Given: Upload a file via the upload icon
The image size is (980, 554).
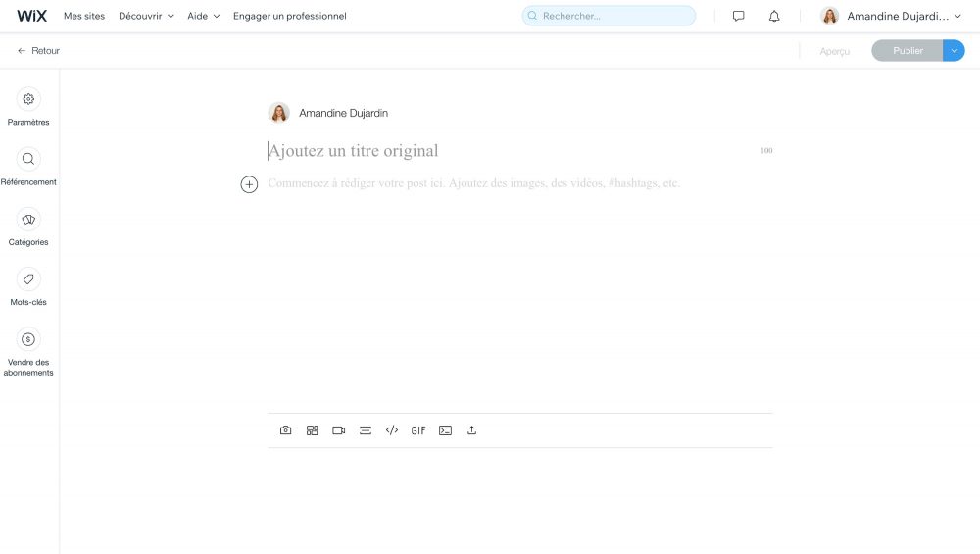Looking at the screenshot, I should [x=471, y=430].
